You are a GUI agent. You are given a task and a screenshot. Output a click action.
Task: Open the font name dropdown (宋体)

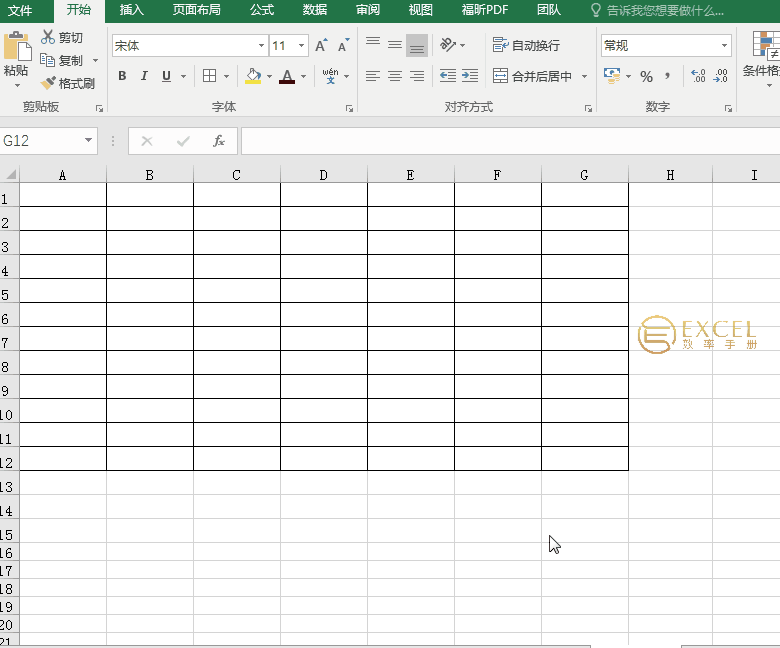pos(261,46)
